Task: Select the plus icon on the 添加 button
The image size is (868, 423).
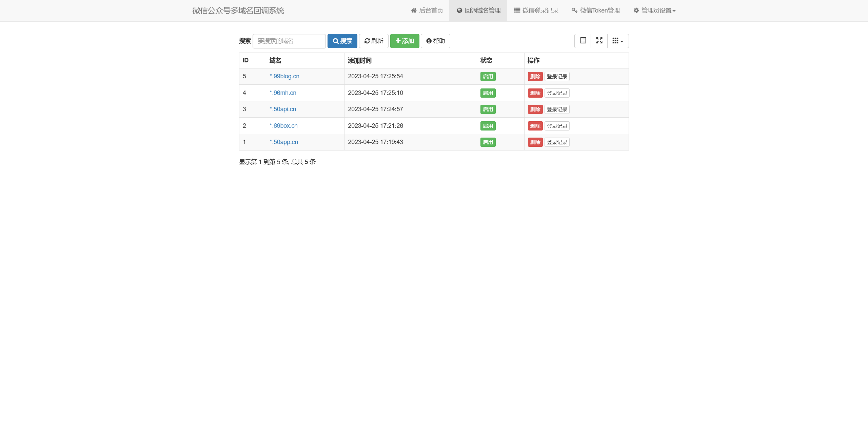Action: [398, 41]
